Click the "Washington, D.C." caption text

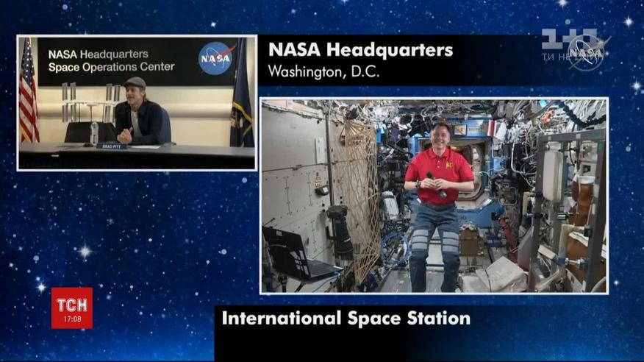323,71
